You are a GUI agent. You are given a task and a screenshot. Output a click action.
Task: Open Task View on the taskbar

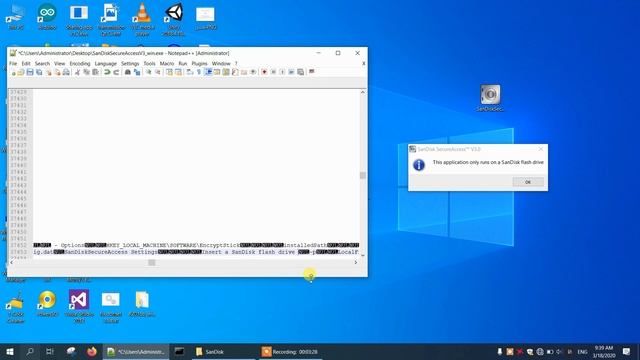pyautogui.click(x=50, y=351)
